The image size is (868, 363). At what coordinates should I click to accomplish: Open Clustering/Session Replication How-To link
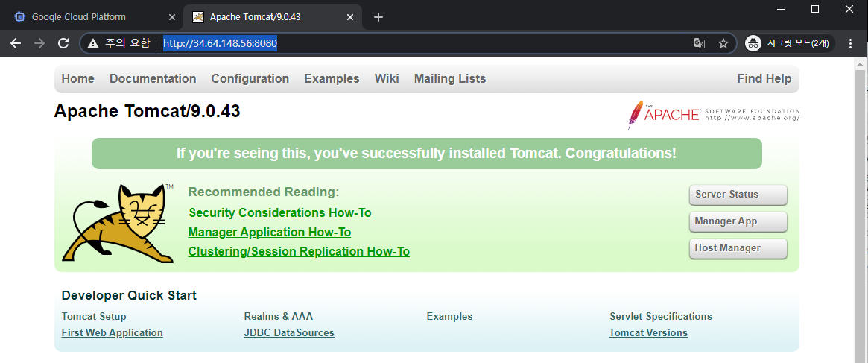pyautogui.click(x=299, y=252)
